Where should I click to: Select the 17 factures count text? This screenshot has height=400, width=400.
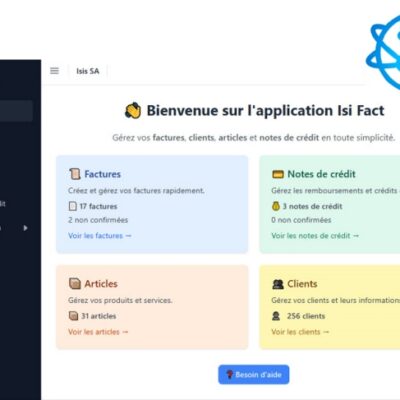98,206
